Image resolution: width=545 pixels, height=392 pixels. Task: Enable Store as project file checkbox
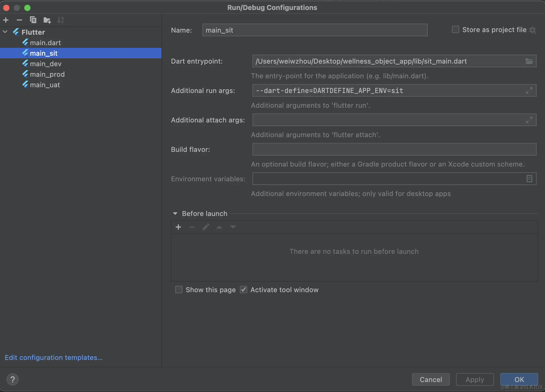click(456, 30)
